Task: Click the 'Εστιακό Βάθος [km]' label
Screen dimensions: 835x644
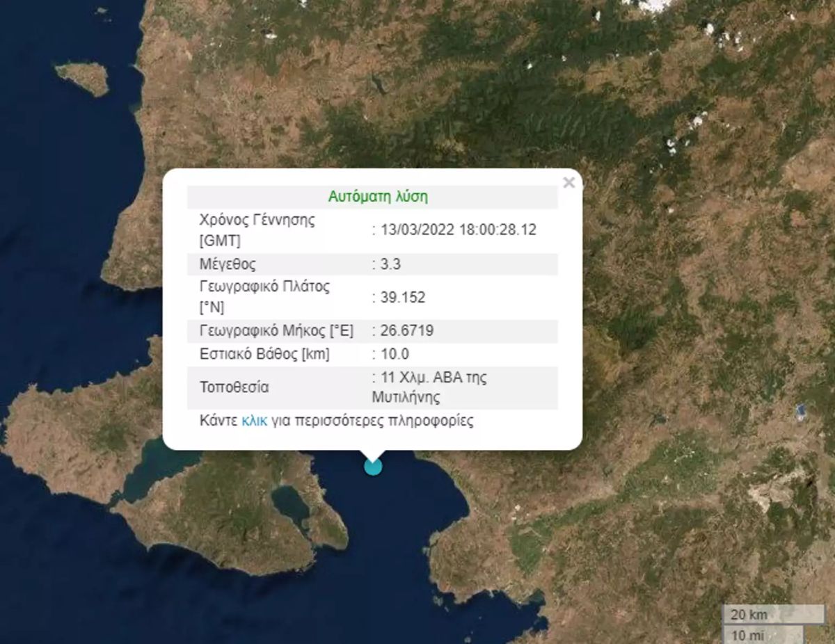Action: 264,354
